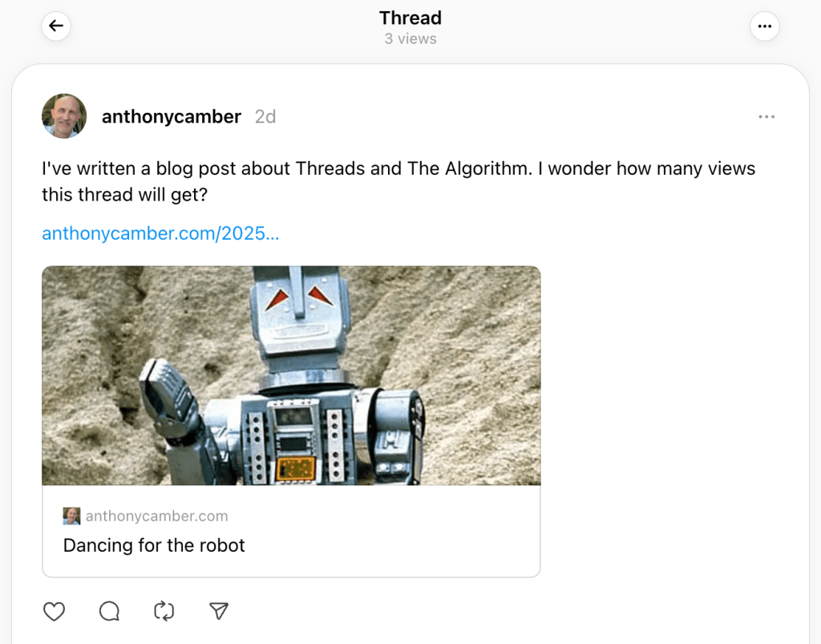Like the post with the heart icon
This screenshot has height=644, width=821.
[x=54, y=611]
